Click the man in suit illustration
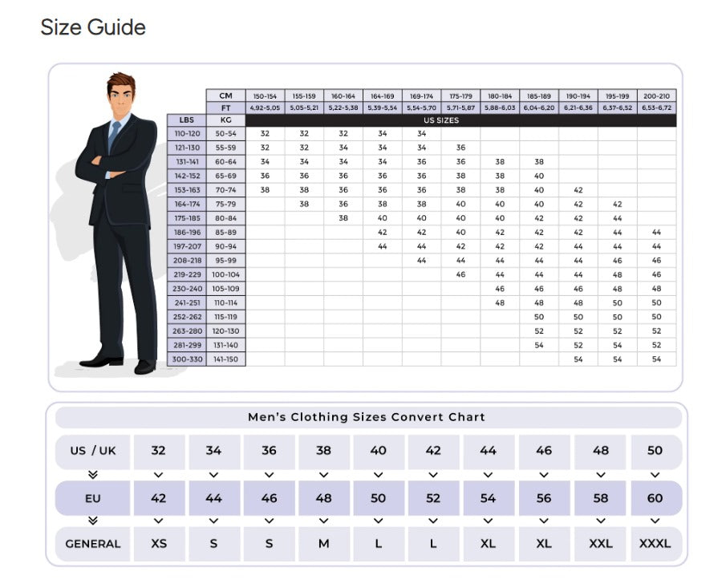 pos(119,225)
